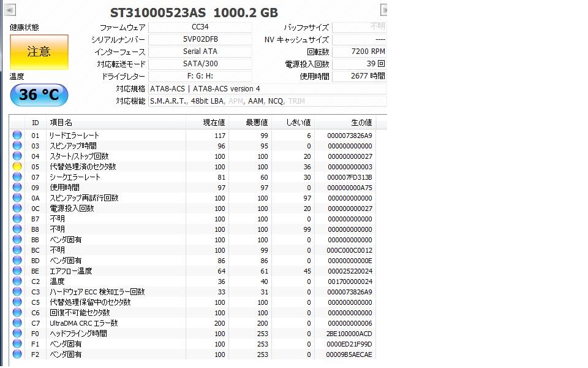This screenshot has width=588, height=368.
Task: Click the blue status icon for ID BD
Action: click(x=17, y=261)
